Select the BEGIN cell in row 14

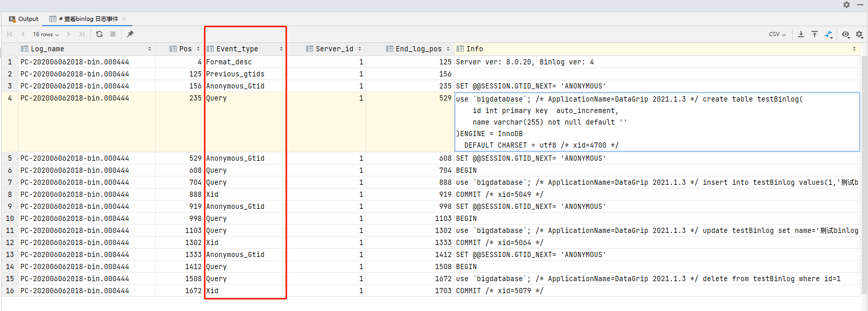pyautogui.click(x=657, y=266)
